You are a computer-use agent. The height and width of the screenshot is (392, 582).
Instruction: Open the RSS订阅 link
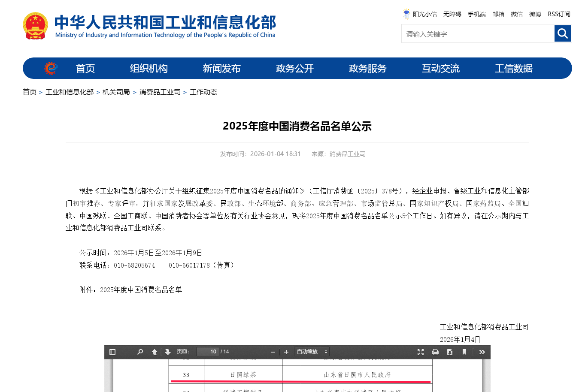pos(559,14)
